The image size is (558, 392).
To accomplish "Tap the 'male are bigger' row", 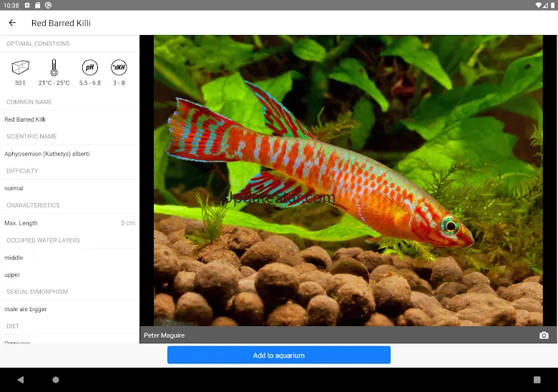I will pyautogui.click(x=69, y=309).
